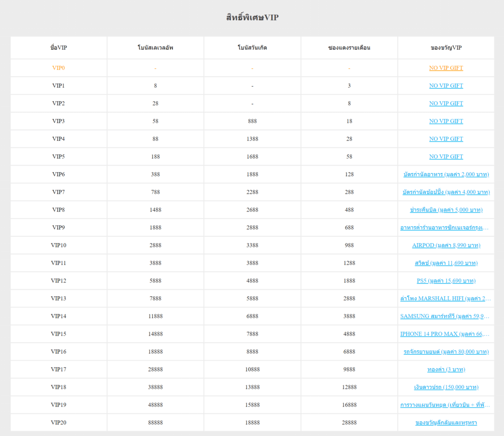Select the VIP20 name cell
Screen dimensions: 504x436
59,423
